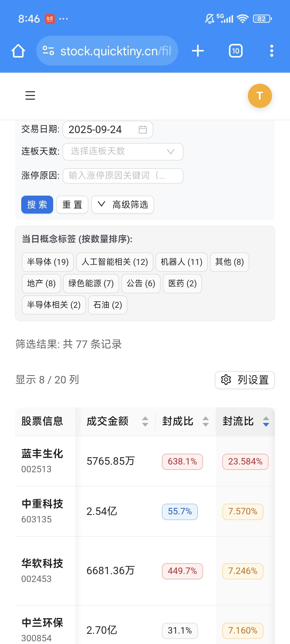Click the 重置 reset button
The height and width of the screenshot is (644, 290).
click(72, 205)
